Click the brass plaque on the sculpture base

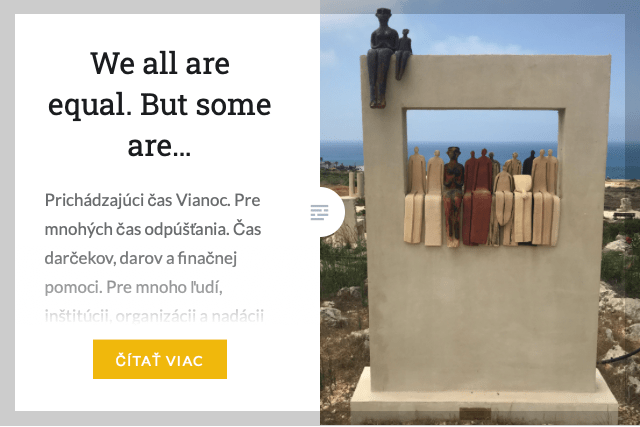point(473,414)
